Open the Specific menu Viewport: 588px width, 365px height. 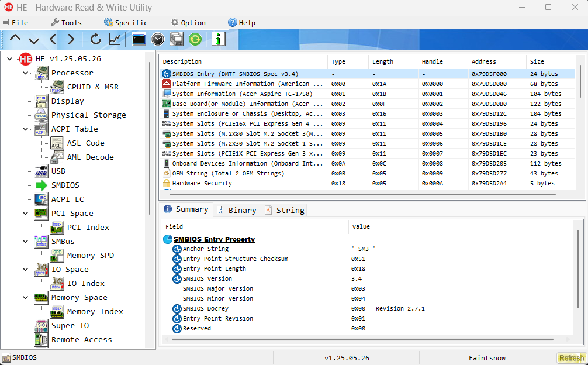click(x=126, y=23)
